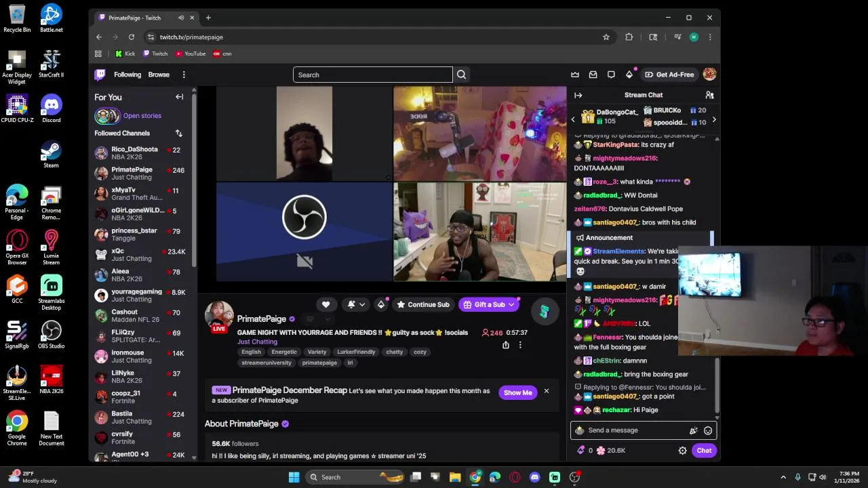Collapse the Stream Chat panel
The width and height of the screenshot is (868, 488).
(578, 95)
